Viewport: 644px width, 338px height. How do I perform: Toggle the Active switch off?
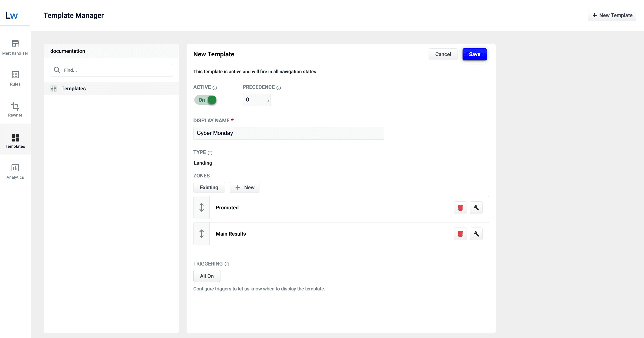[x=205, y=100]
